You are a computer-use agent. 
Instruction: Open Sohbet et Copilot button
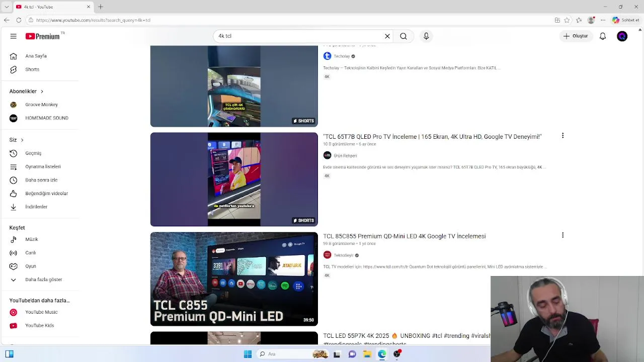pos(625,20)
